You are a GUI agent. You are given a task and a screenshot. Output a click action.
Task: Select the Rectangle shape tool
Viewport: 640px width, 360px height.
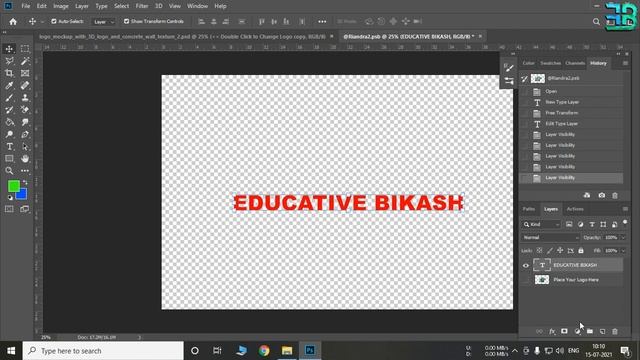(9, 159)
